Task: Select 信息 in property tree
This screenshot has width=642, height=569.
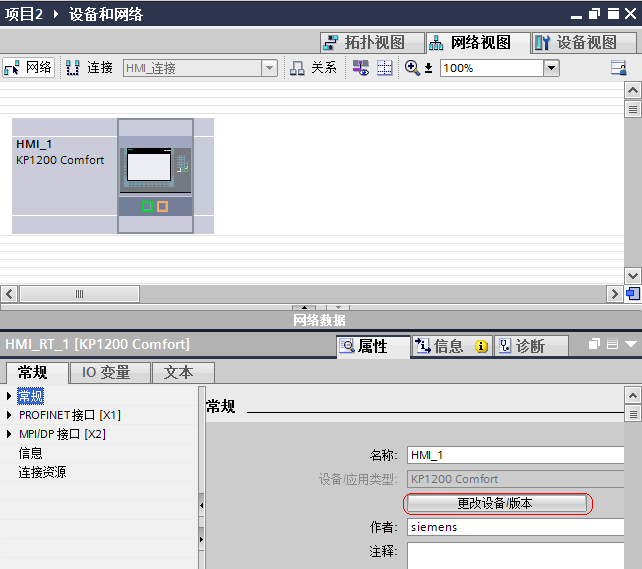Action: click(x=30, y=453)
